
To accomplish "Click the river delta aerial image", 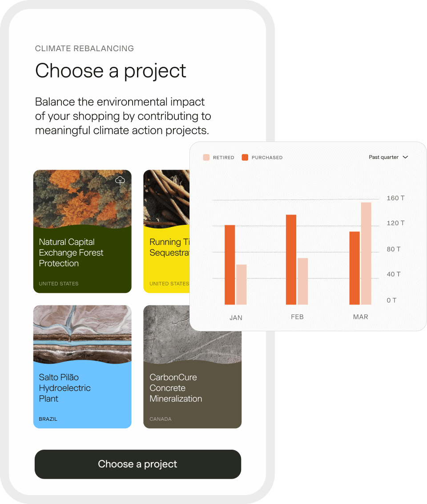I will (82, 332).
